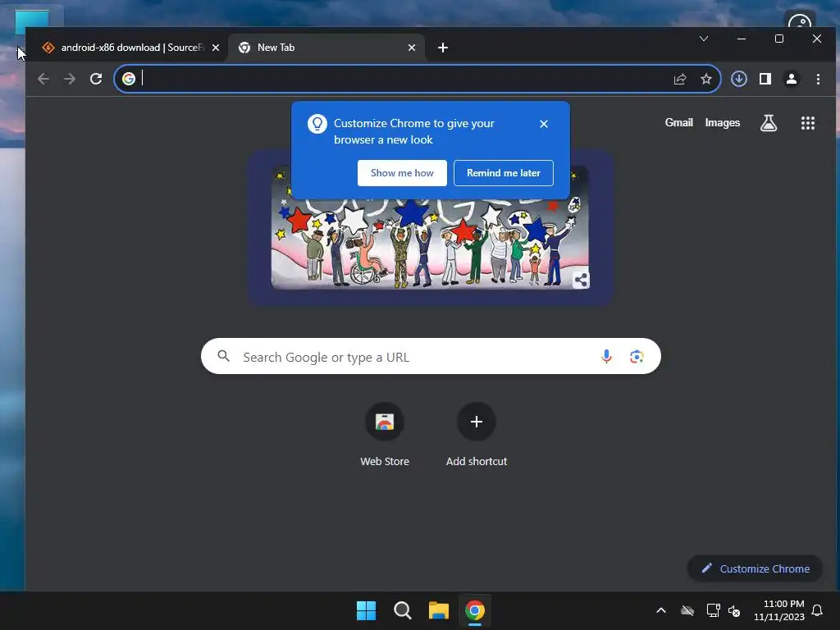
Task: Click the magnifier icon in the search box
Action: [224, 356]
